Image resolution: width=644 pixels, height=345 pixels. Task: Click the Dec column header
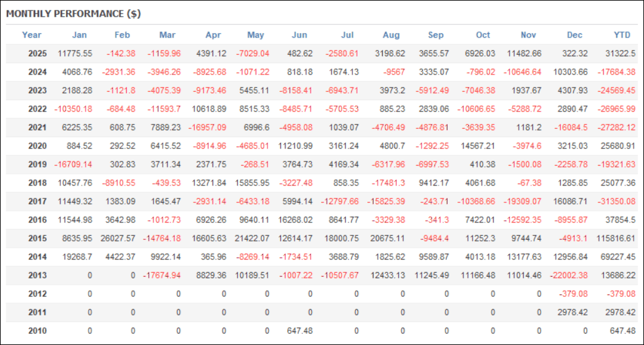pyautogui.click(x=575, y=35)
